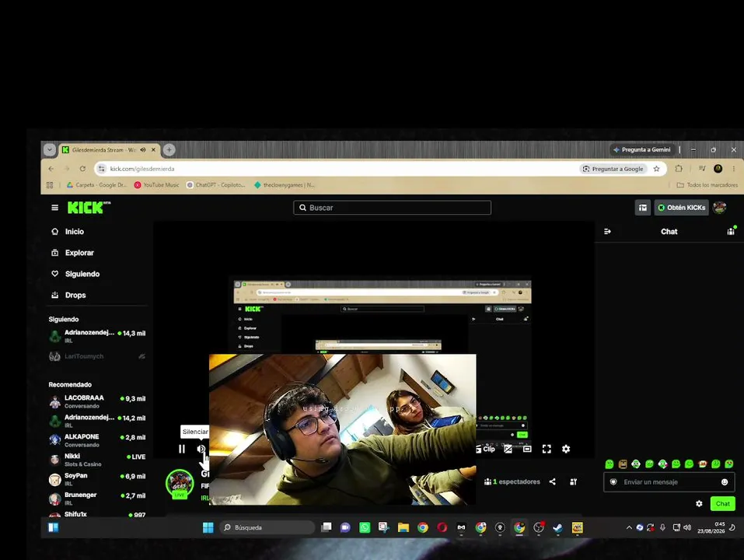Open the YouTube Music bookmark
744x560 pixels.
(x=156, y=185)
